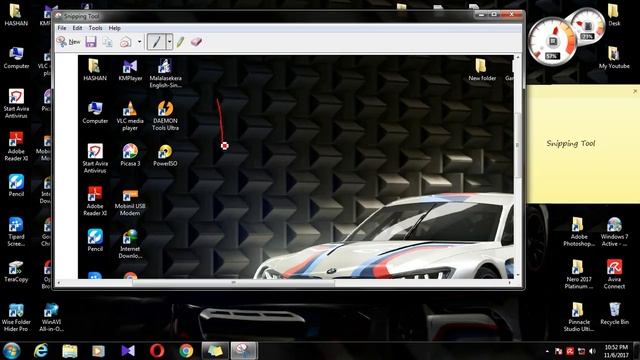Click the scroll right arrow of snip
Viewport: 640px width, 360px height.
509,282
